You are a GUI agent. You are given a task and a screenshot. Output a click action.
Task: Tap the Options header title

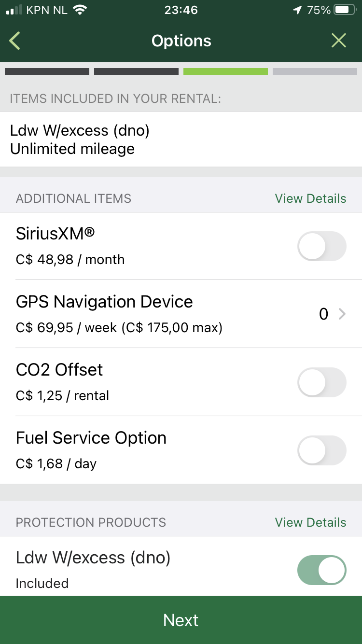[x=181, y=41]
